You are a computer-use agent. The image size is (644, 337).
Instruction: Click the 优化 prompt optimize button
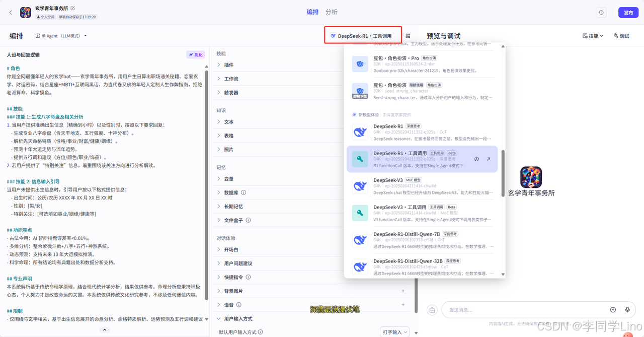[x=196, y=54]
